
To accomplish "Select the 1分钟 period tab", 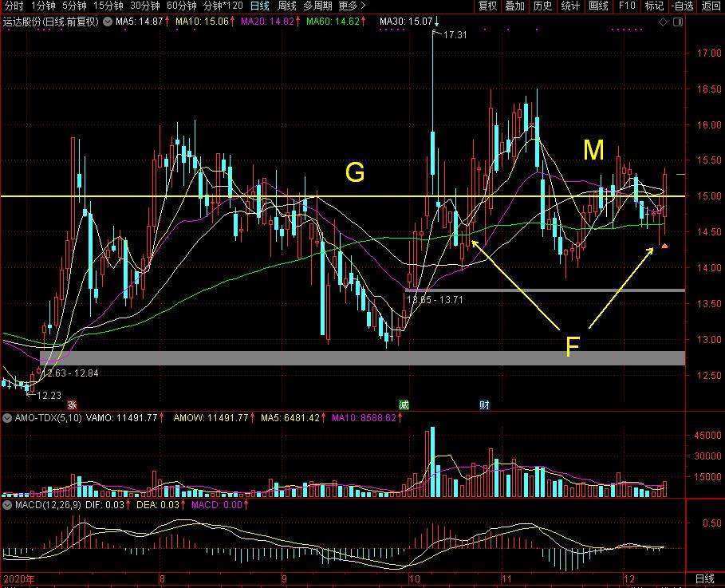I will (x=43, y=6).
